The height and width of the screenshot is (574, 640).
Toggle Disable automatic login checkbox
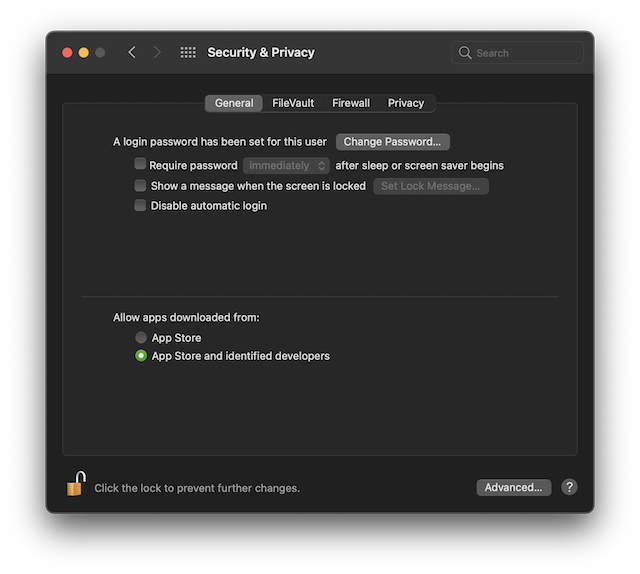pyautogui.click(x=140, y=205)
